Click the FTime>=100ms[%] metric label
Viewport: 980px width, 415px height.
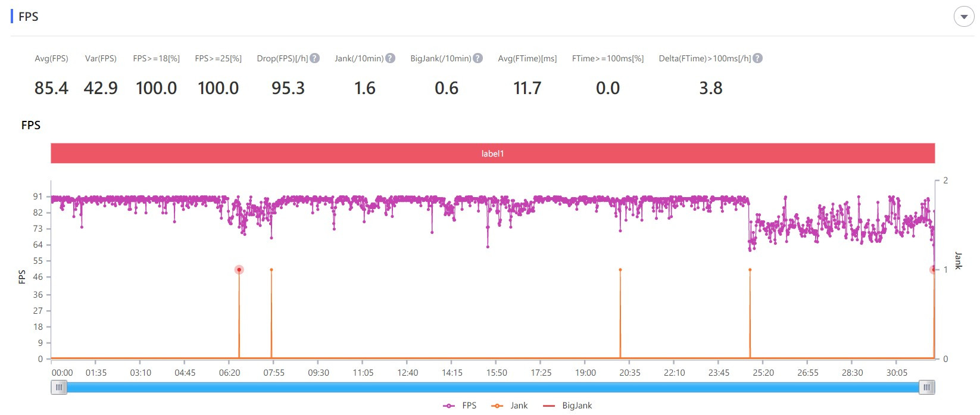tap(607, 58)
